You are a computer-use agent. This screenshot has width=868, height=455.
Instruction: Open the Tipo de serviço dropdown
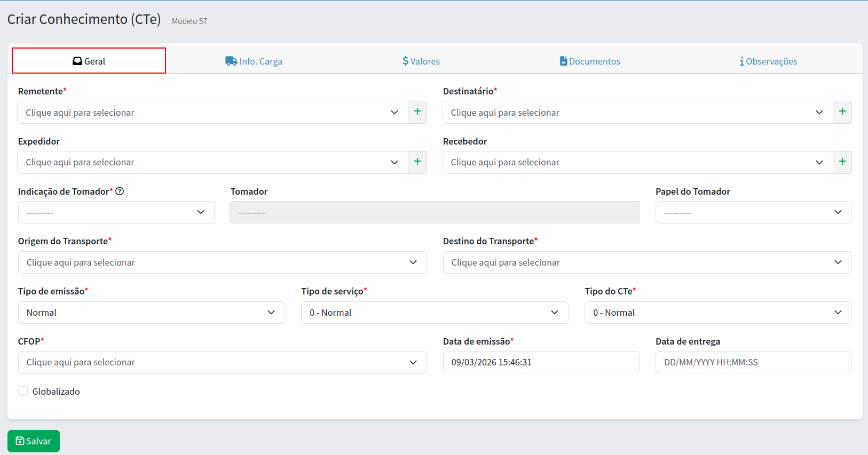(x=434, y=313)
